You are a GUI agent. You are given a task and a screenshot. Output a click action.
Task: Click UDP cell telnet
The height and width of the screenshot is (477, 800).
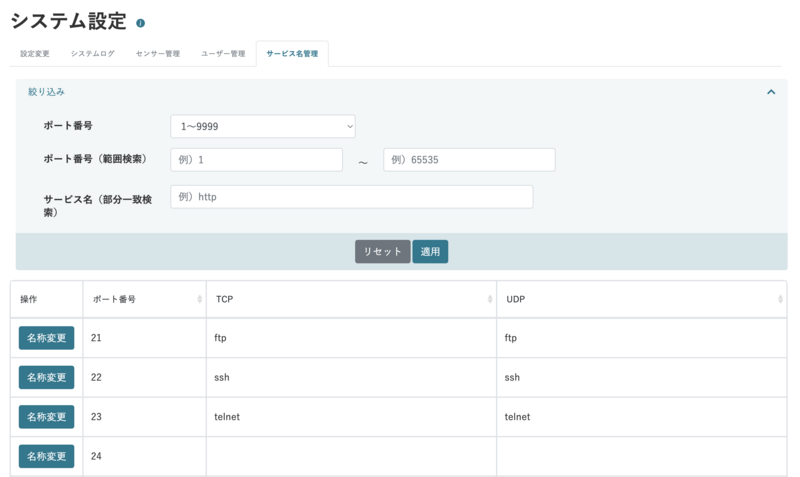coord(642,417)
